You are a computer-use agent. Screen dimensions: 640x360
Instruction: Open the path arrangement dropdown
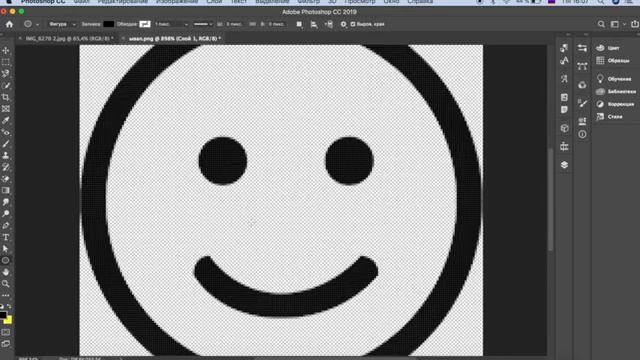(x=329, y=24)
